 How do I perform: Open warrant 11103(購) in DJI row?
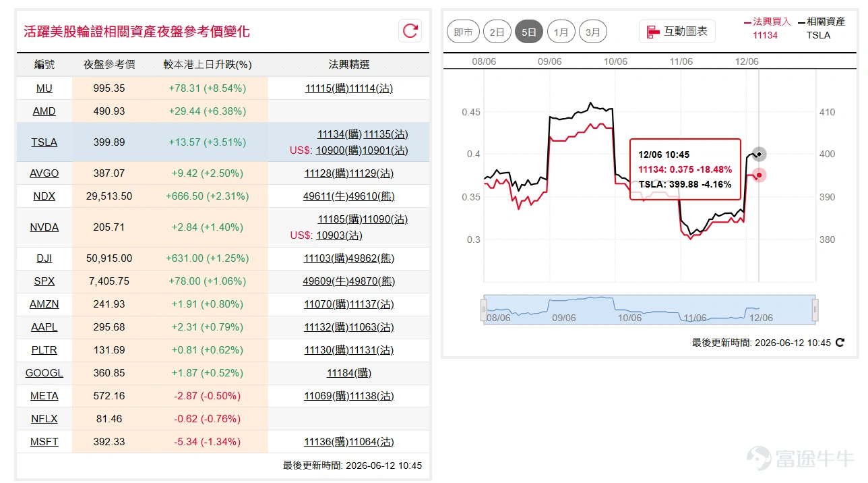pos(326,258)
